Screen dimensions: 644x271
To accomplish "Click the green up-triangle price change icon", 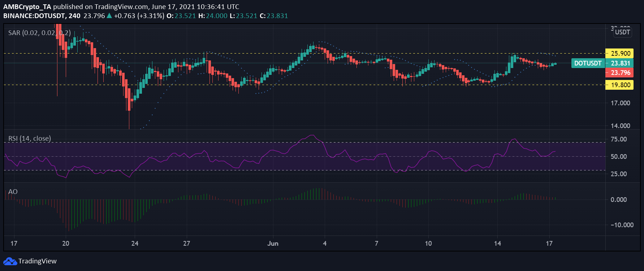I will [109, 16].
